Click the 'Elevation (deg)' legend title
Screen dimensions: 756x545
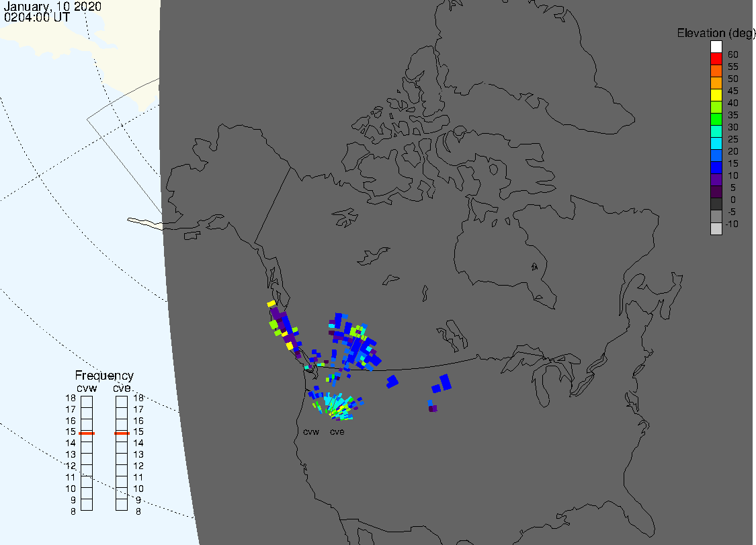[x=716, y=34]
